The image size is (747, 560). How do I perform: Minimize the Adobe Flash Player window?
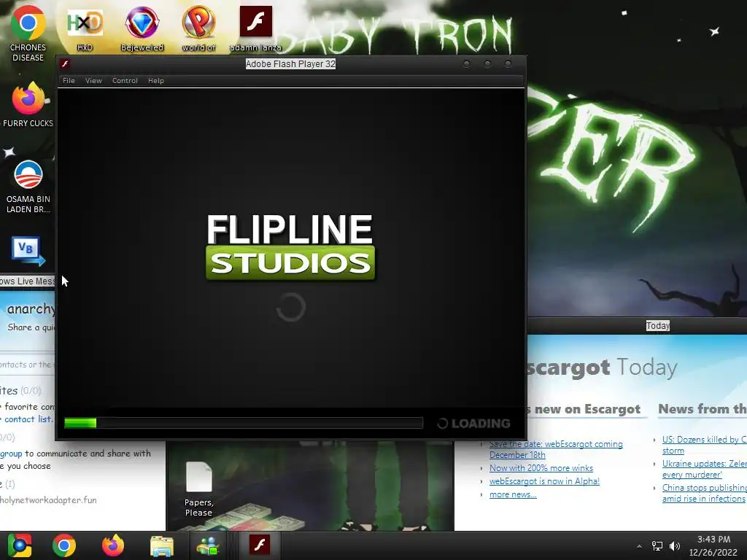[467, 64]
